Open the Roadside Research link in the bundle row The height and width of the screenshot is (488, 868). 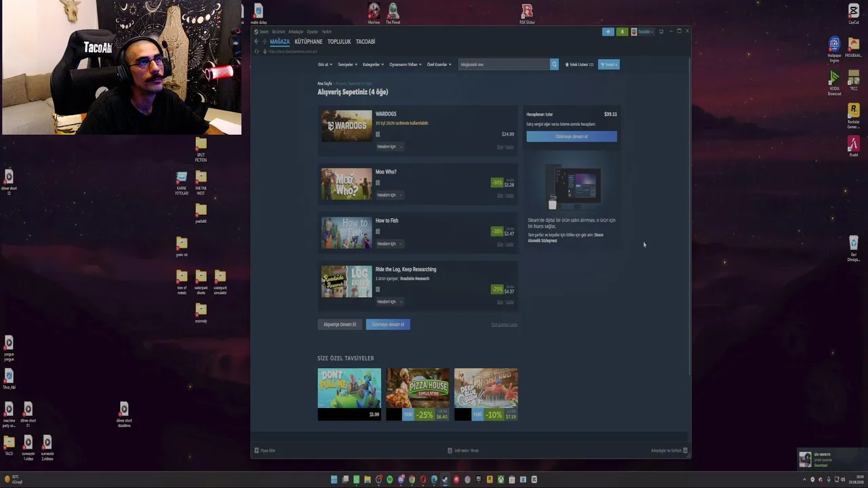coord(414,279)
